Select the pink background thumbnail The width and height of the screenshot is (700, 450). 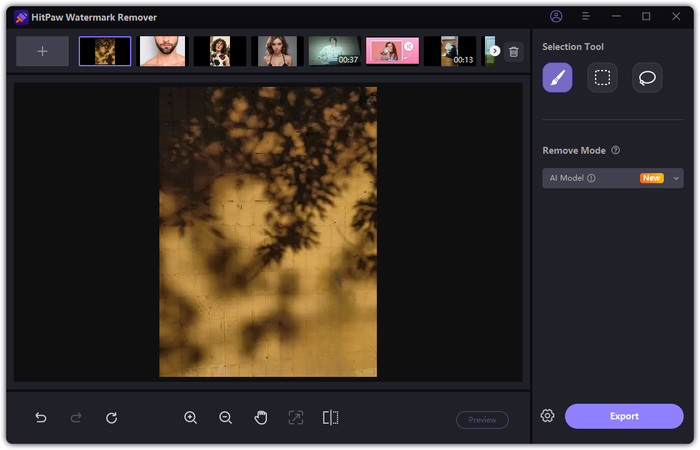(391, 52)
